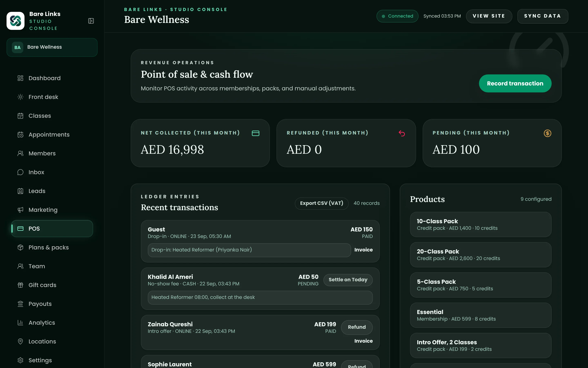Image resolution: width=588 pixels, height=368 pixels.
Task: Click the Plans & packs box icon
Action: click(20, 247)
